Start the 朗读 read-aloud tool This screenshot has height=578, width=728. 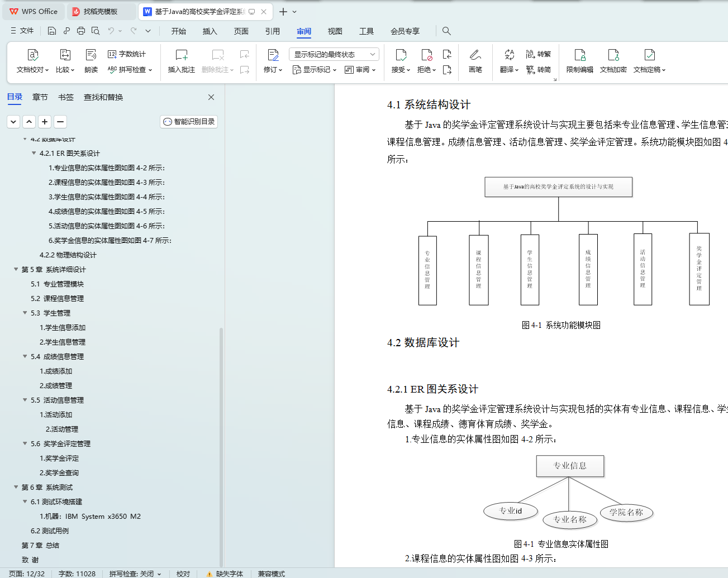(x=91, y=61)
